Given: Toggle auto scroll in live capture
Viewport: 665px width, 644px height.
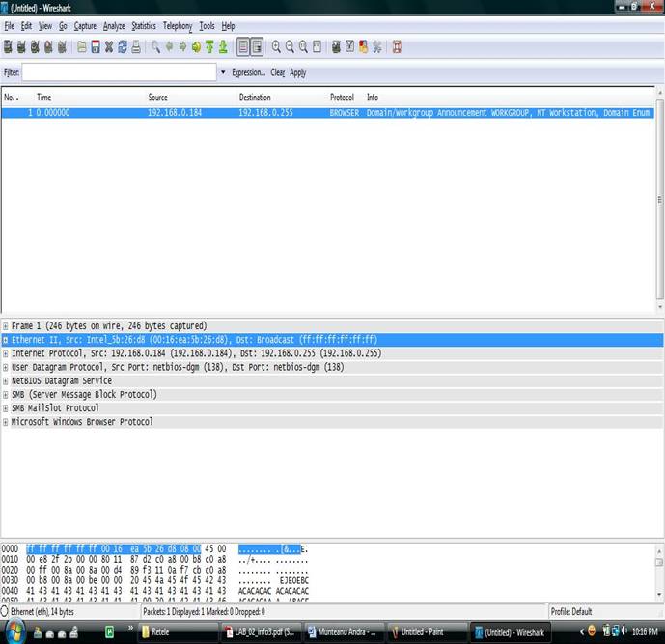Looking at the screenshot, I should (x=256, y=46).
